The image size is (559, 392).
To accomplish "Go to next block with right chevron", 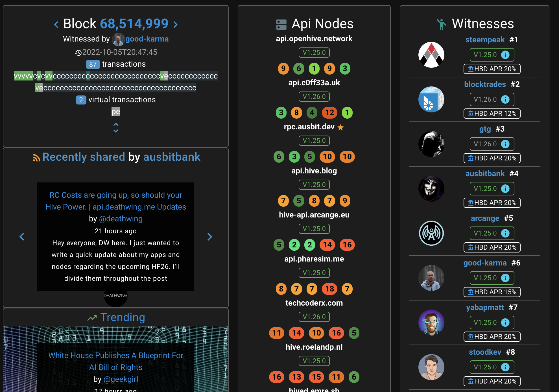I will tap(175, 25).
